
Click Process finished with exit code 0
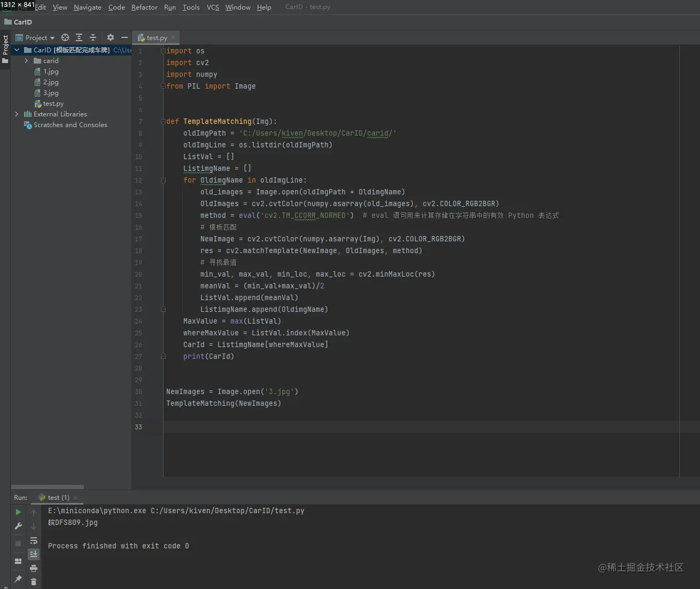[118, 546]
